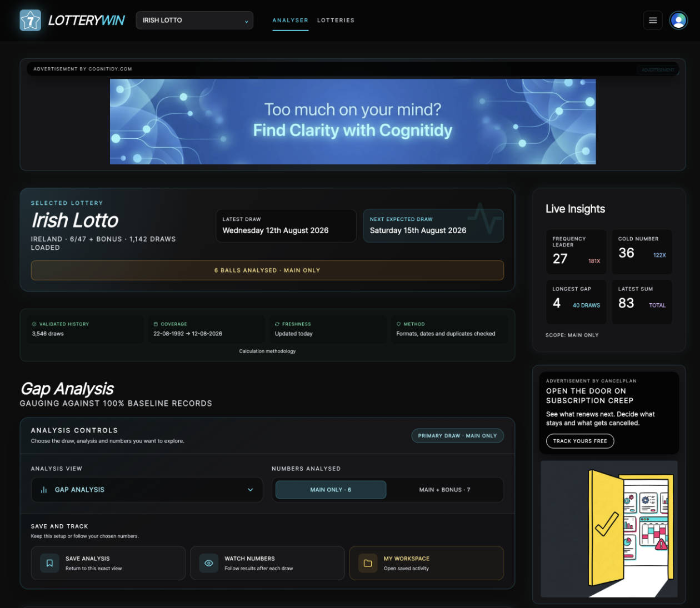
Task: Click the '3,546 draws' validated history value
Action: (x=48, y=334)
